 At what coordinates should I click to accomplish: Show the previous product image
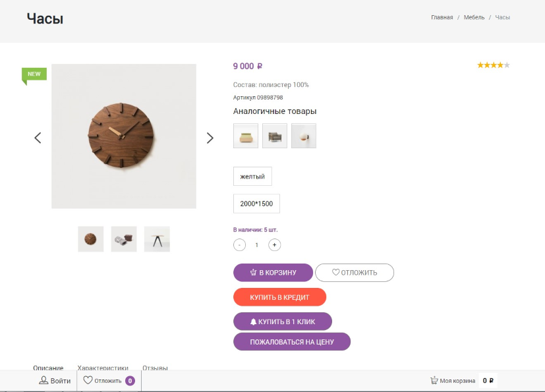pos(38,138)
